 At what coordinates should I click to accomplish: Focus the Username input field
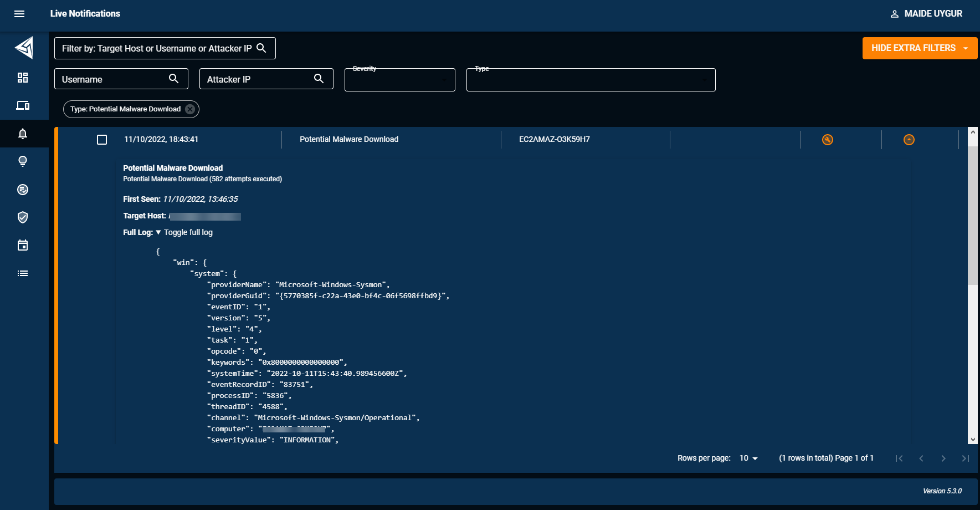[x=121, y=79]
